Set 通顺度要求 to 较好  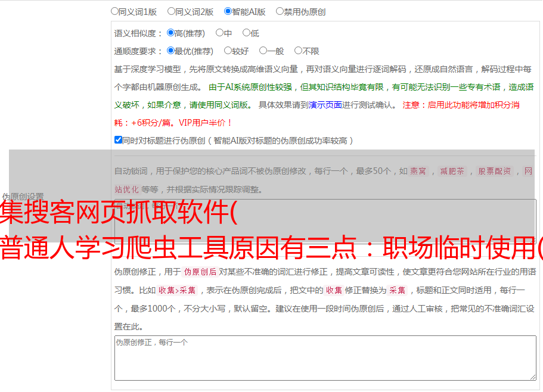(228, 51)
